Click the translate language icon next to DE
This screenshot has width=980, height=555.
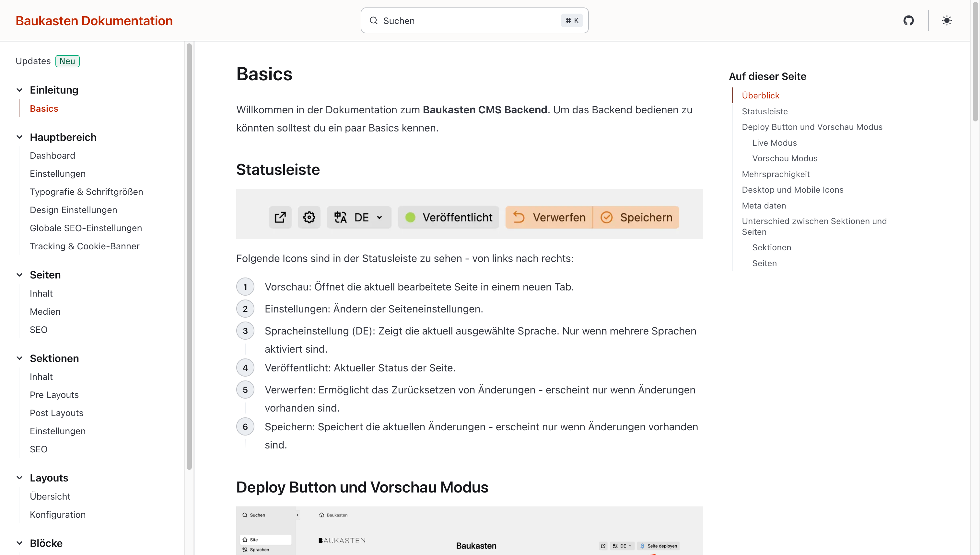point(340,217)
